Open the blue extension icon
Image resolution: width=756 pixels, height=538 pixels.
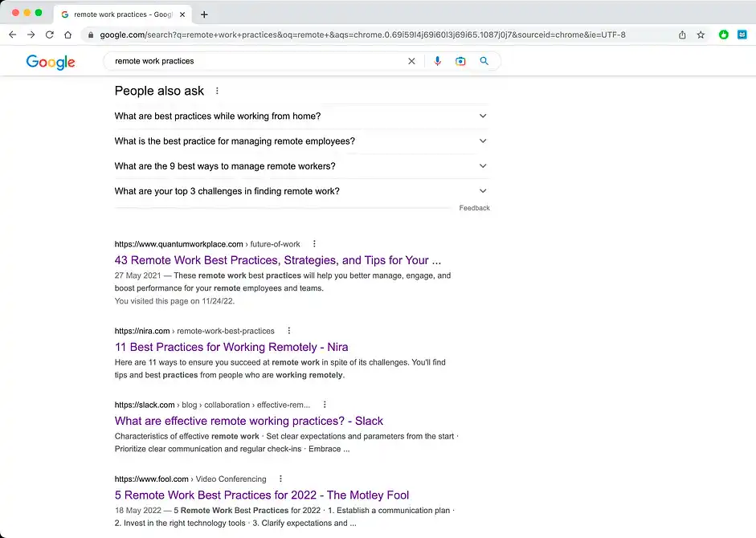pos(742,35)
